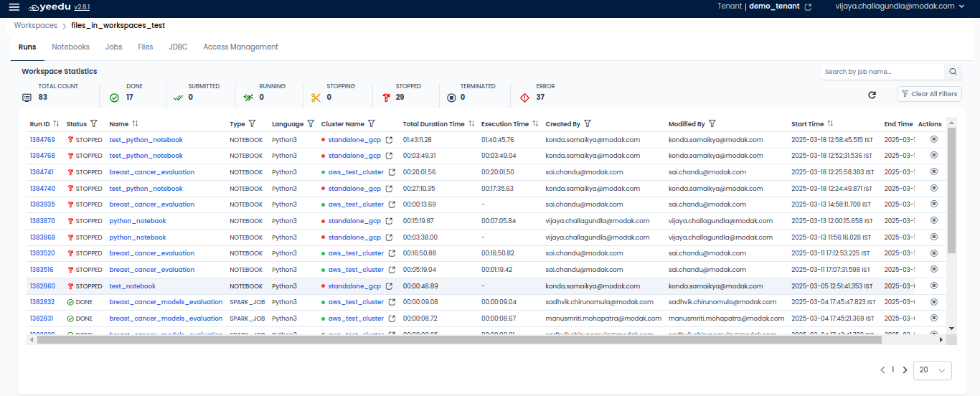Viewport: 980px width, 396px height.
Task: Open run ID 1382832
Action: [42, 302]
